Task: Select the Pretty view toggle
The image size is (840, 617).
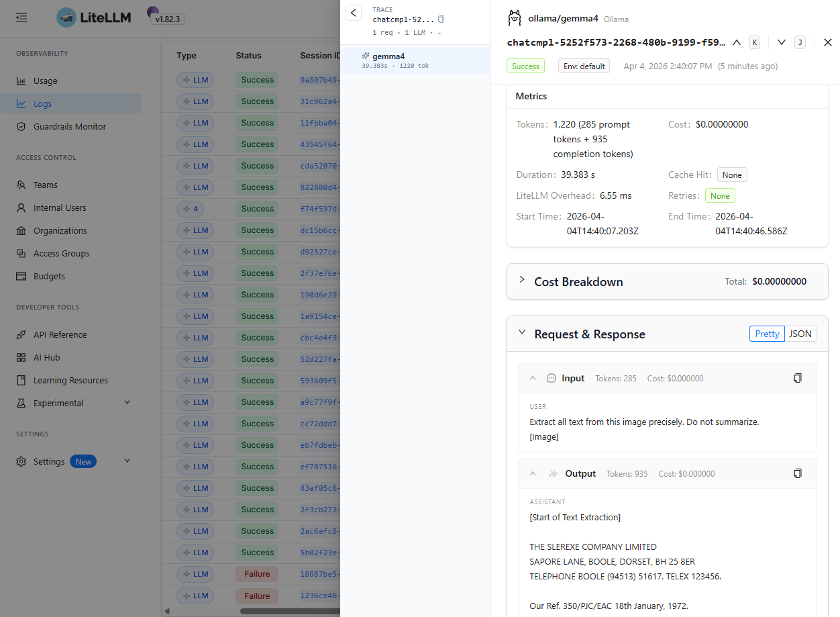Action: (x=767, y=334)
